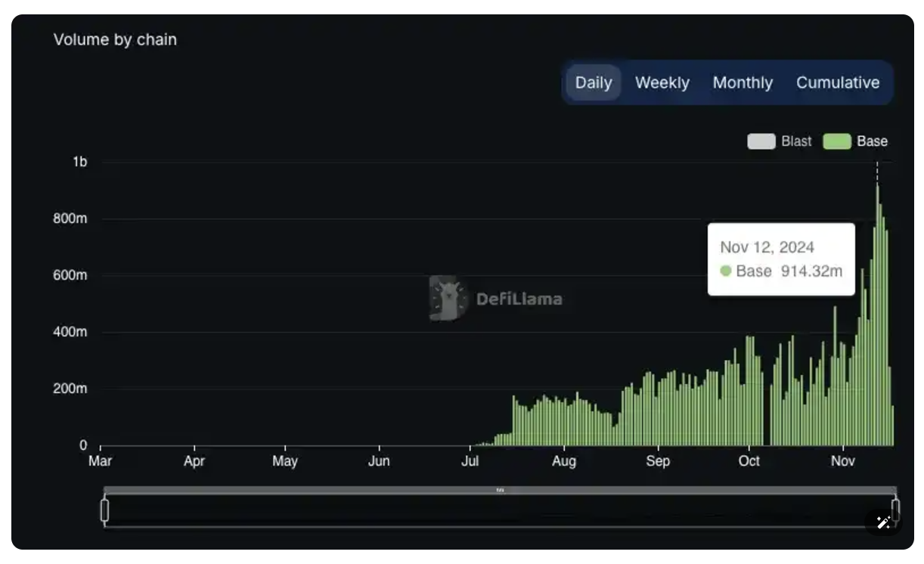Toggle the Blast series legend label

coord(795,141)
